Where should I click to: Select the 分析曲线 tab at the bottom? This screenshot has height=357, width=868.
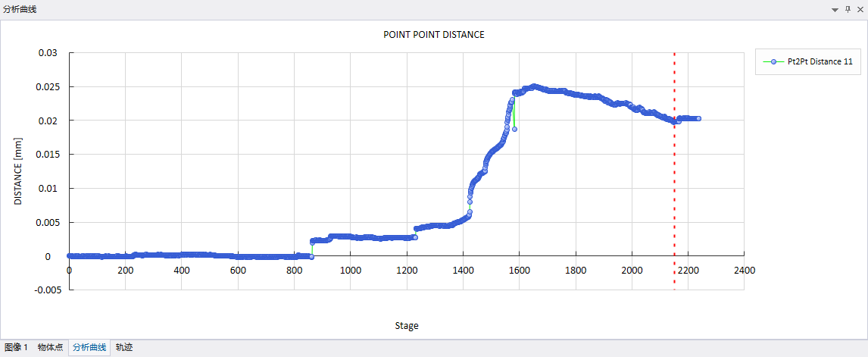click(x=89, y=348)
